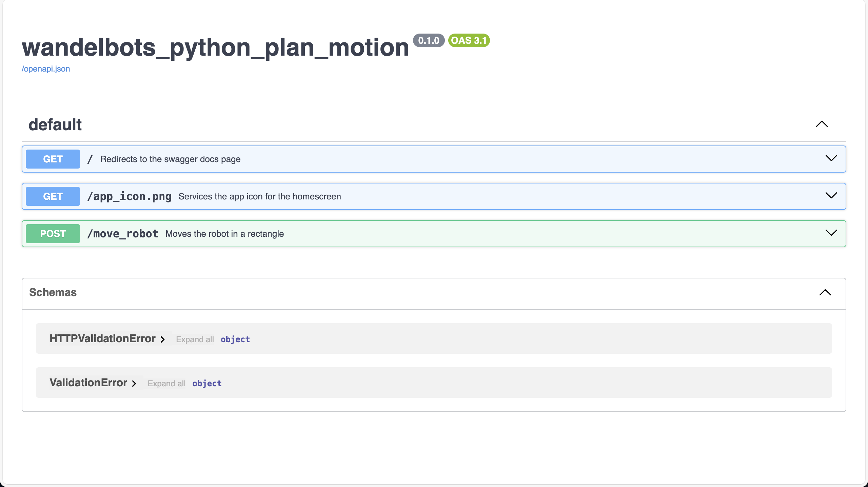Click the default section heading
This screenshot has height=487, width=868.
pos(55,124)
